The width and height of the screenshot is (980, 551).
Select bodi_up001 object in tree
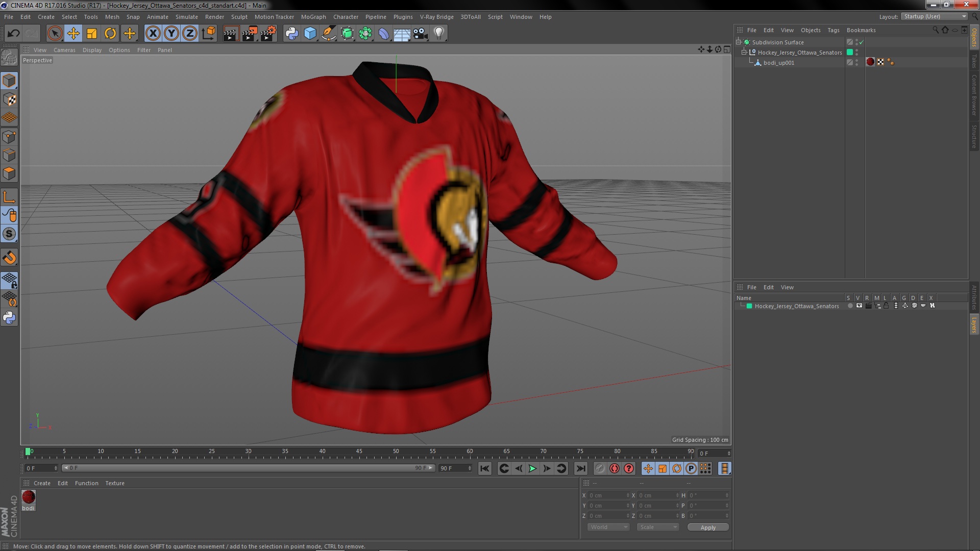(778, 63)
